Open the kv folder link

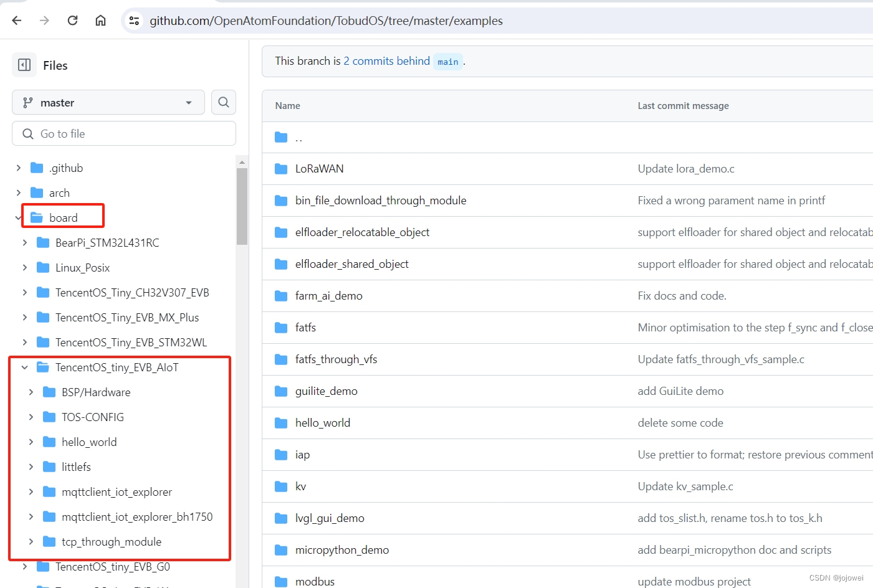[x=301, y=486]
